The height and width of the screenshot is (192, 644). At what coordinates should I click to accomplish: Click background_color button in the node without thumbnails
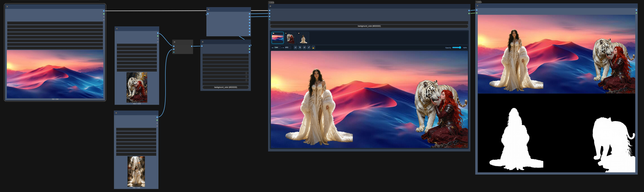tap(225, 87)
